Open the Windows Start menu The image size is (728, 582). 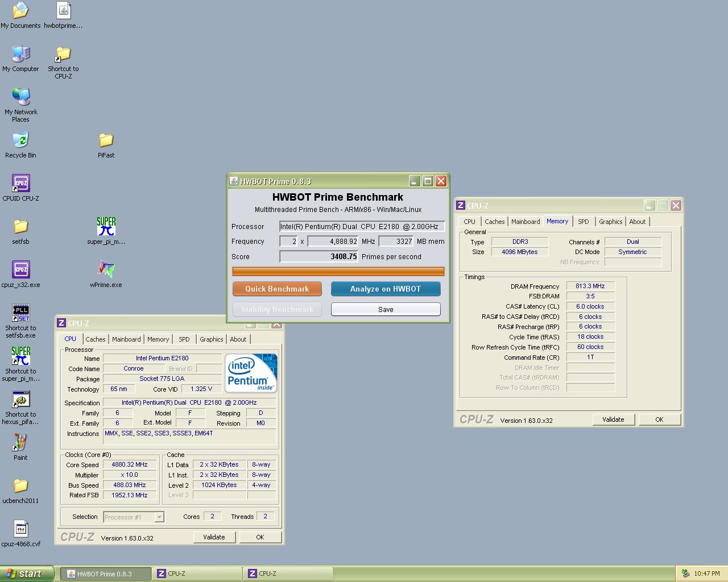point(27,573)
